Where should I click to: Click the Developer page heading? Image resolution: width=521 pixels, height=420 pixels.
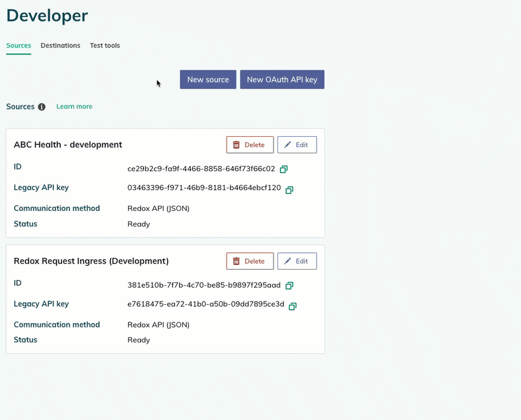click(47, 16)
